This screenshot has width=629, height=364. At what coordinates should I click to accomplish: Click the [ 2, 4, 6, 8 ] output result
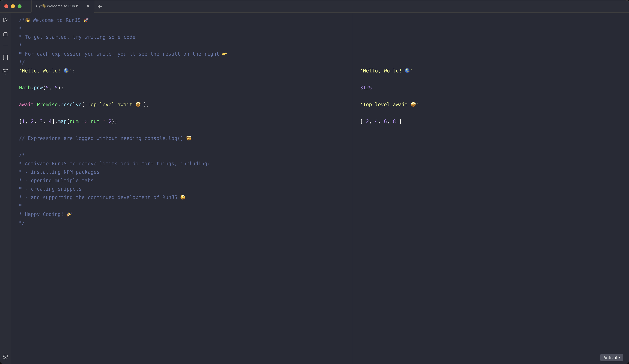(x=381, y=121)
